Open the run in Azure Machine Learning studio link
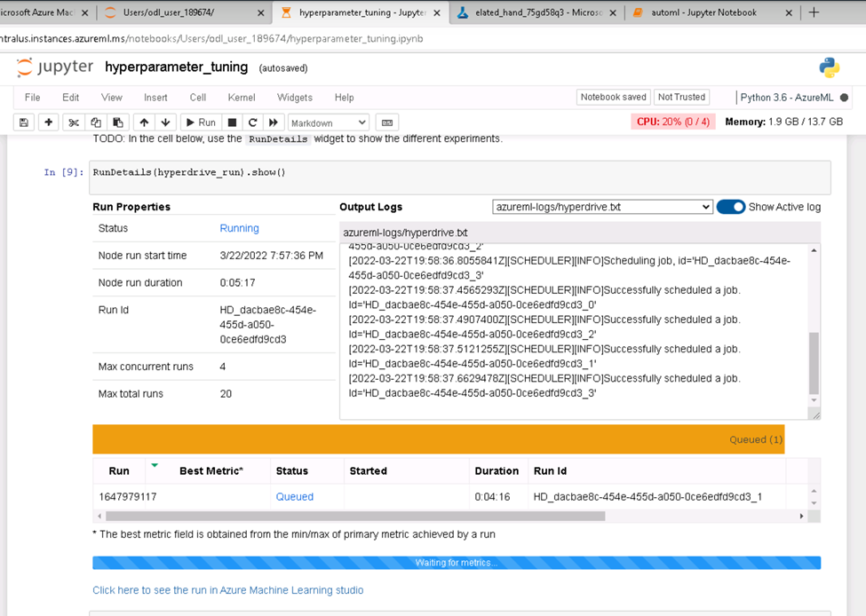This screenshot has width=866, height=616. tap(228, 590)
